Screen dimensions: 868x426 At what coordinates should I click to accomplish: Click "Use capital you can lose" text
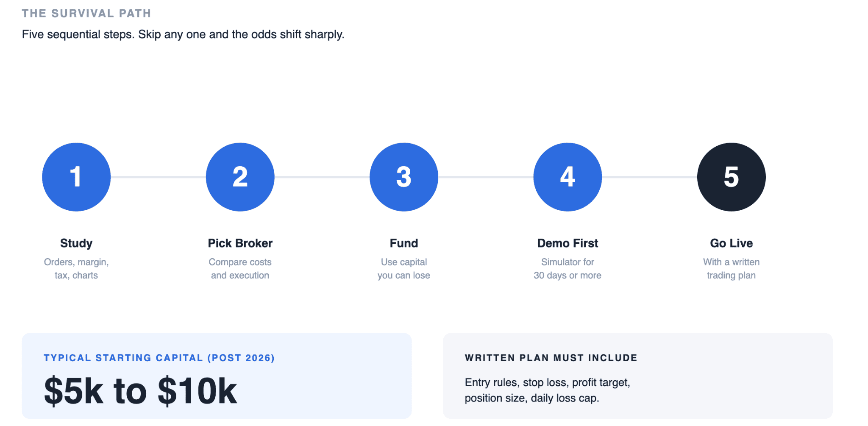(x=403, y=269)
